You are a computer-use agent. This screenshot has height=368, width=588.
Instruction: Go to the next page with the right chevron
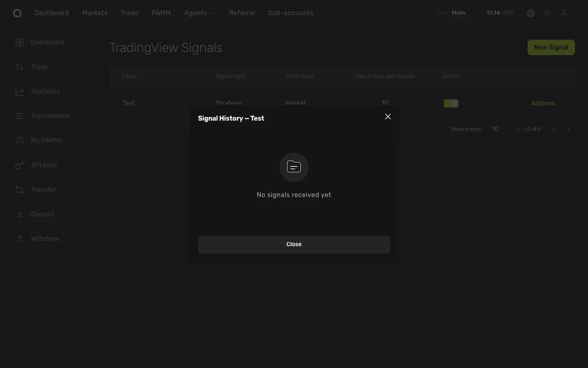coord(568,129)
